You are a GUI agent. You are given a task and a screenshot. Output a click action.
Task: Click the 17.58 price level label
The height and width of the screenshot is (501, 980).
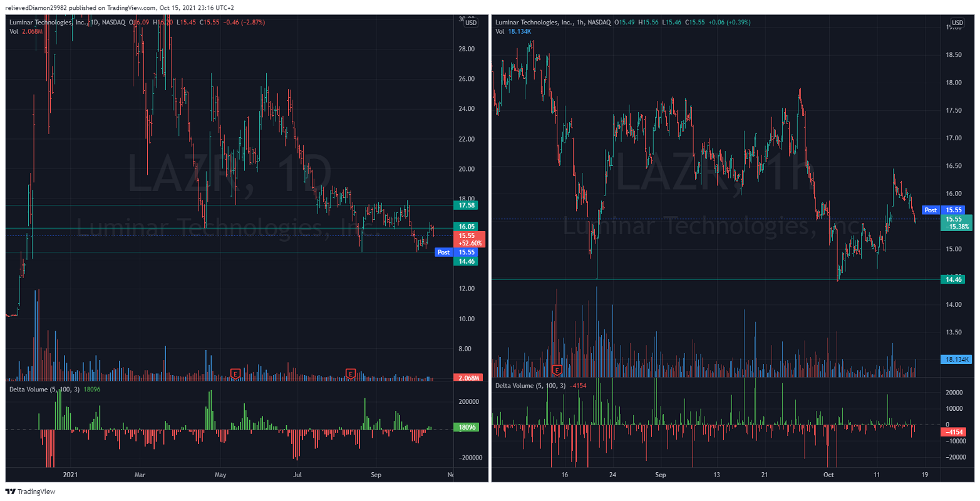[x=465, y=205]
